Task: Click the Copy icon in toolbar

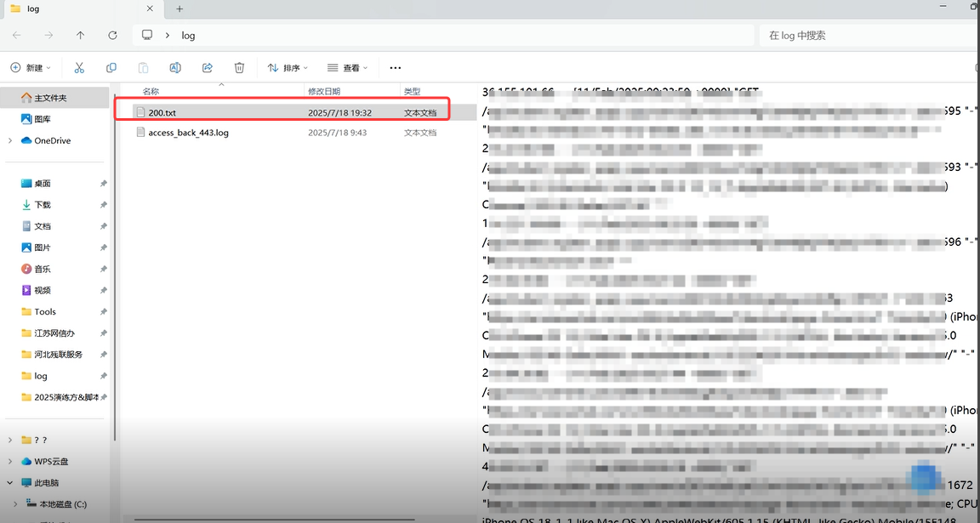Action: [111, 67]
